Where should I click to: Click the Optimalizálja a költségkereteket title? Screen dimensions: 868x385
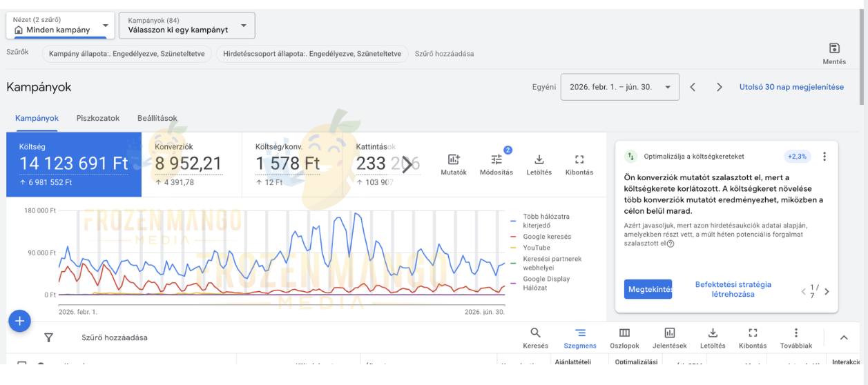point(694,157)
